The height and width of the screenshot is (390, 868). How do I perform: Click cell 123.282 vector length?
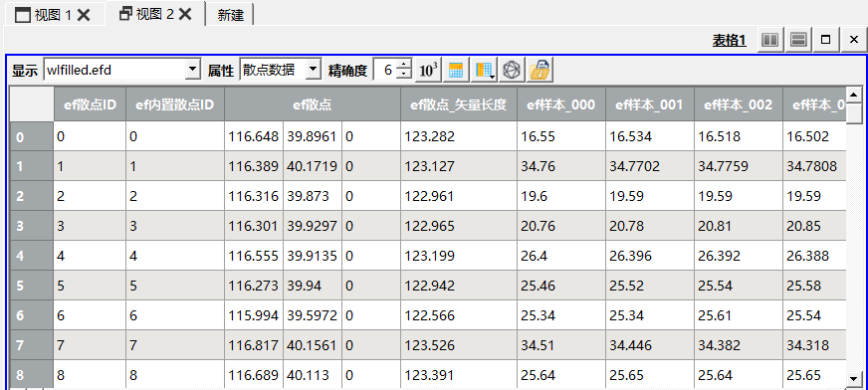459,136
